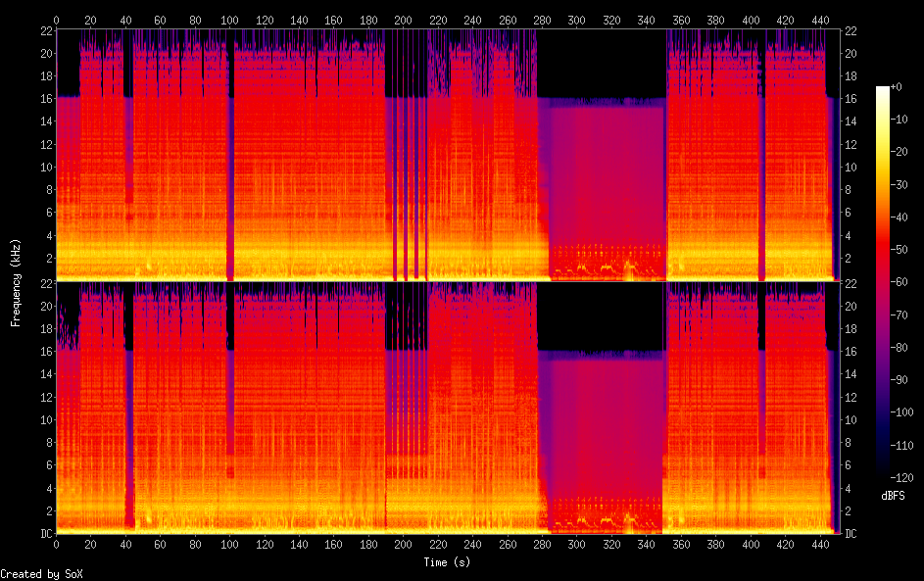The height and width of the screenshot is (581, 924).
Task: Click the "-50" colorbar label
Action: point(899,249)
